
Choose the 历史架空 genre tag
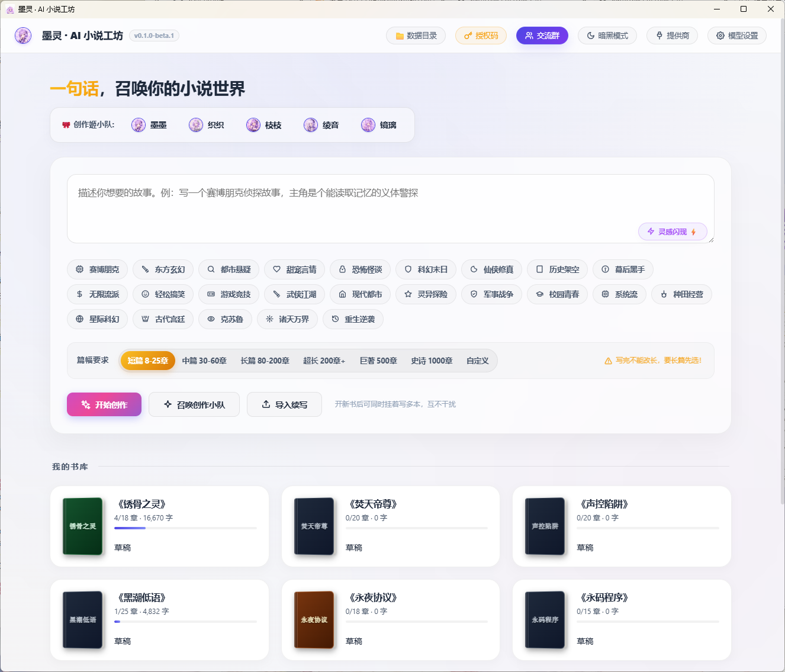[x=557, y=269]
